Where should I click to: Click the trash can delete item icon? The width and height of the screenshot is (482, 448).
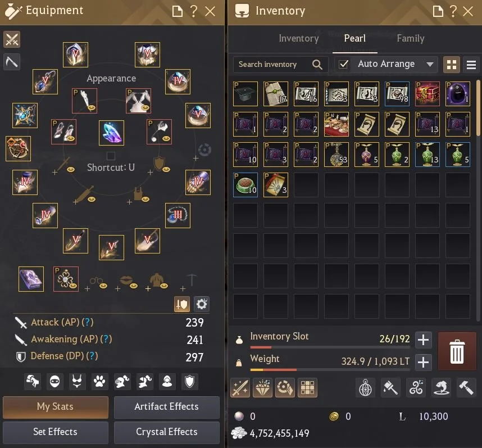tap(457, 351)
